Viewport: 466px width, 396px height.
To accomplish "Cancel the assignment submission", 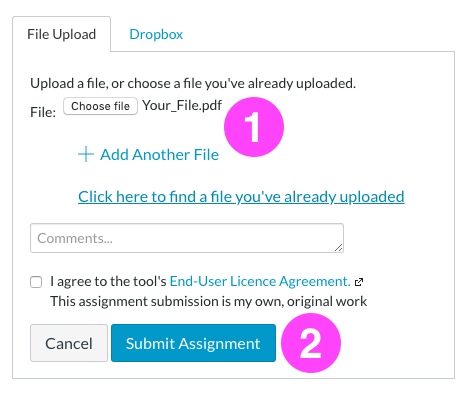I will (69, 343).
